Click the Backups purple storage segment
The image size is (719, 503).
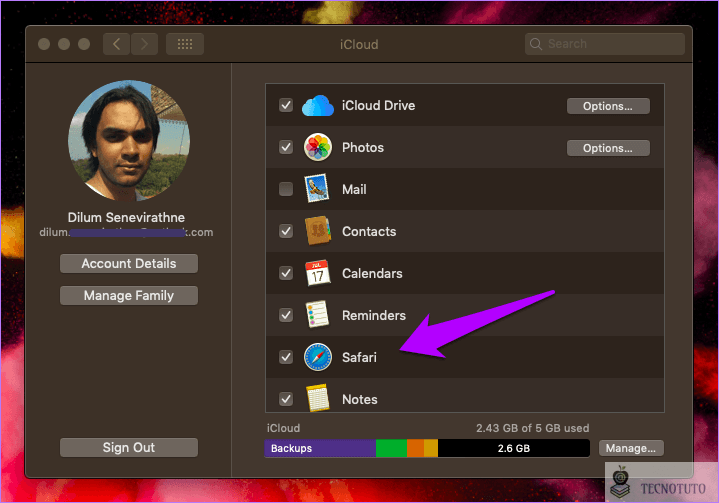coord(320,448)
